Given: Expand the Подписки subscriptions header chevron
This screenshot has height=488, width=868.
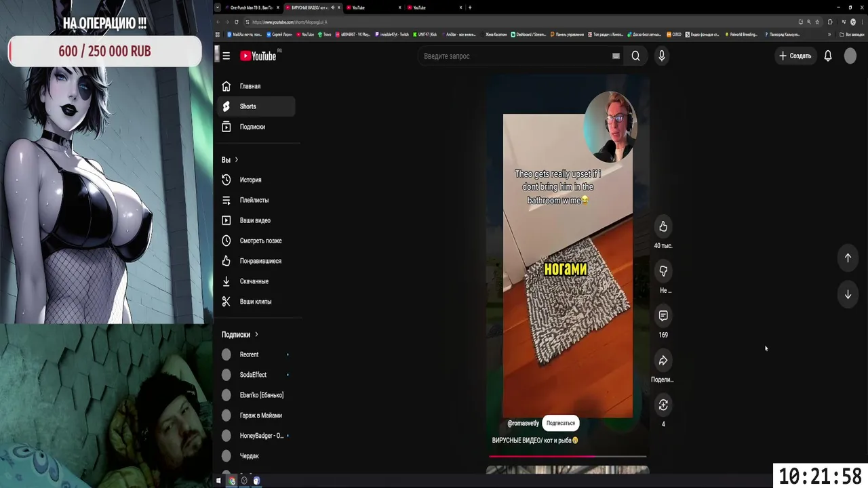Looking at the screenshot, I should tap(256, 335).
